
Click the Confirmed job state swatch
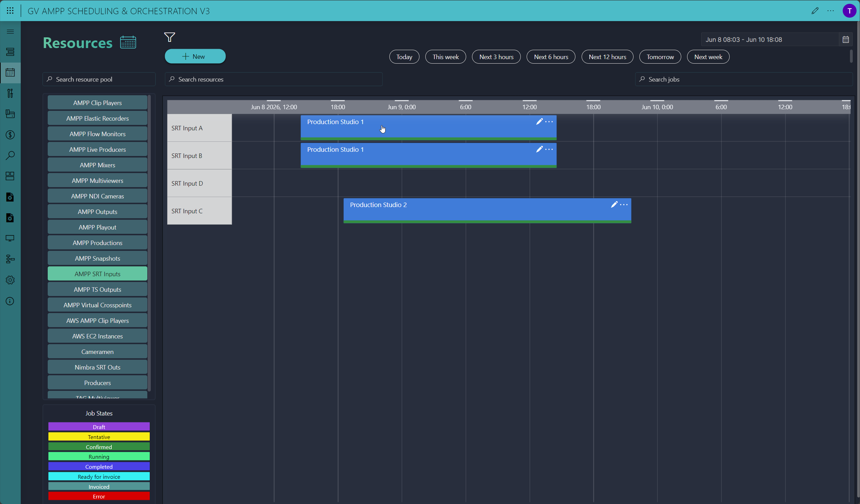point(99,447)
